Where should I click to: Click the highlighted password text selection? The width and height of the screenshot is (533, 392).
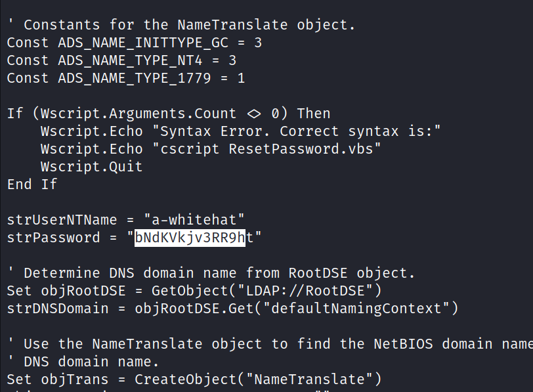point(190,238)
